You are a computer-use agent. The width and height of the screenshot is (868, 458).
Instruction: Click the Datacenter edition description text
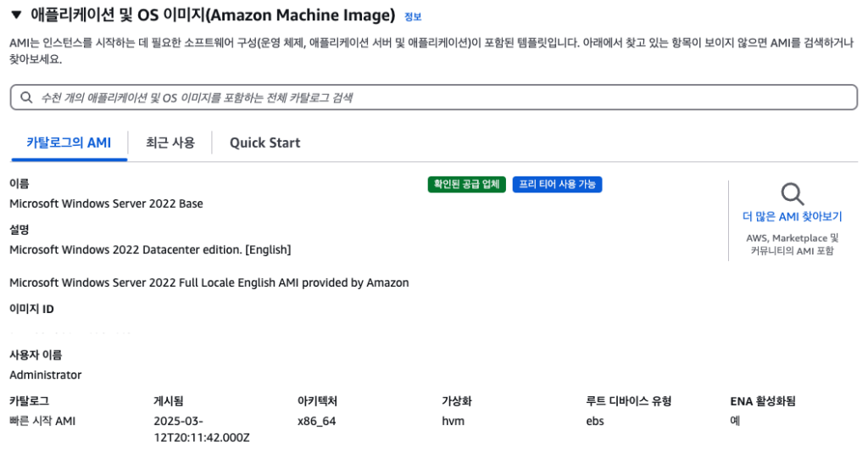pyautogui.click(x=150, y=249)
